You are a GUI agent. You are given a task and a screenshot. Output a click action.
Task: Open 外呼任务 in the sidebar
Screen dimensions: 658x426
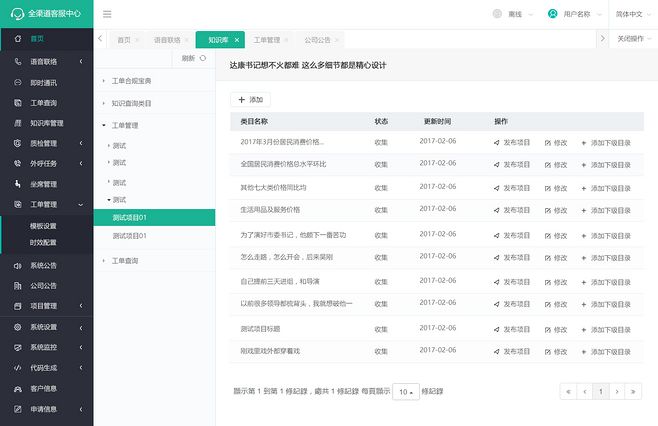coord(43,163)
